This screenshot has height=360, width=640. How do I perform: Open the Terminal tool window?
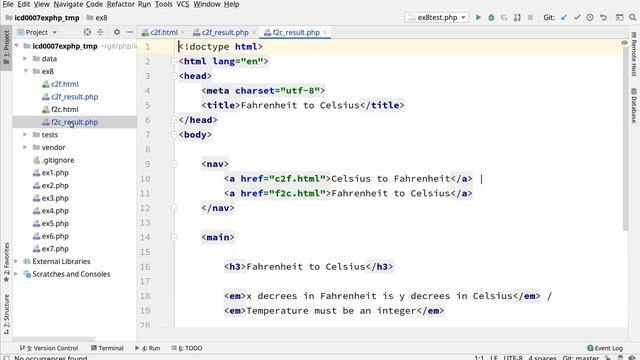tap(107, 348)
